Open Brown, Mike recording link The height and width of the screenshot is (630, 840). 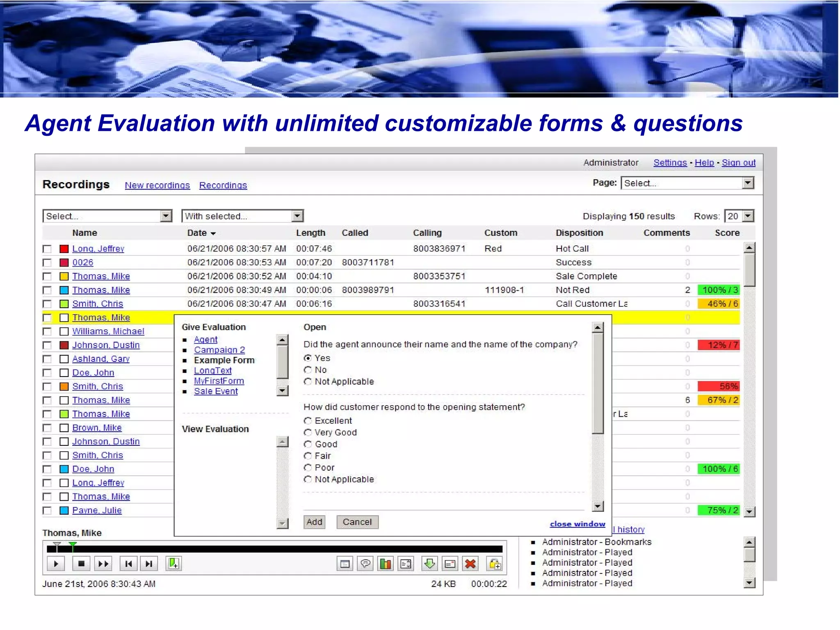click(97, 428)
